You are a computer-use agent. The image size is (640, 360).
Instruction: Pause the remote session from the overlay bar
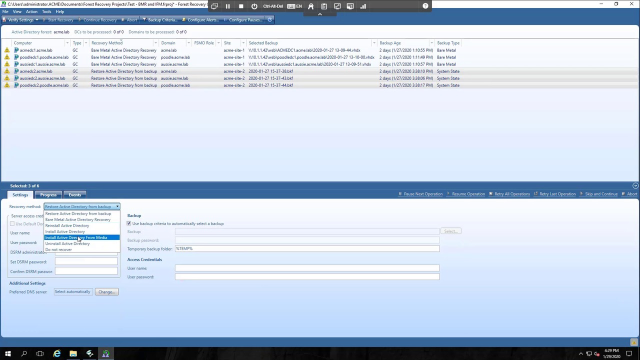[228, 6]
